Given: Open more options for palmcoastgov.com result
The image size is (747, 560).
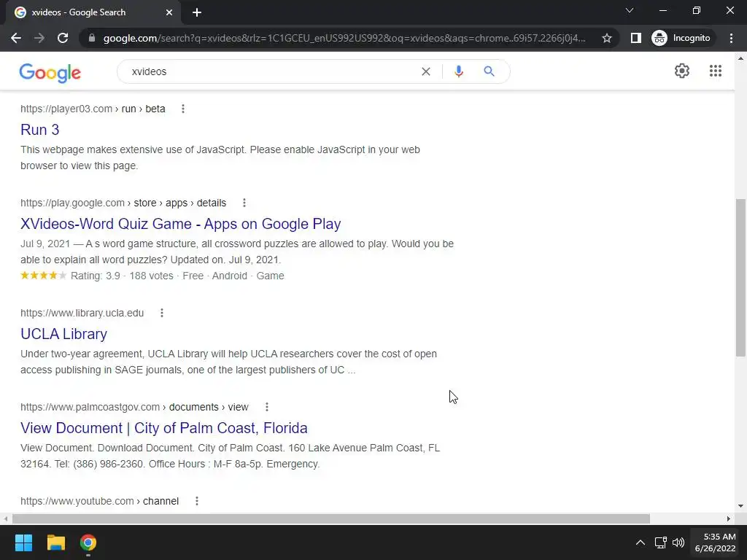Looking at the screenshot, I should pyautogui.click(x=267, y=407).
